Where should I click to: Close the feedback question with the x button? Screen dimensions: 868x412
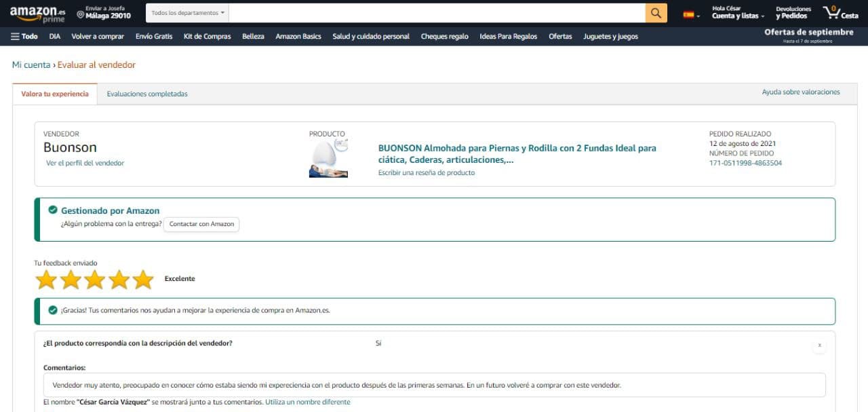coord(819,345)
